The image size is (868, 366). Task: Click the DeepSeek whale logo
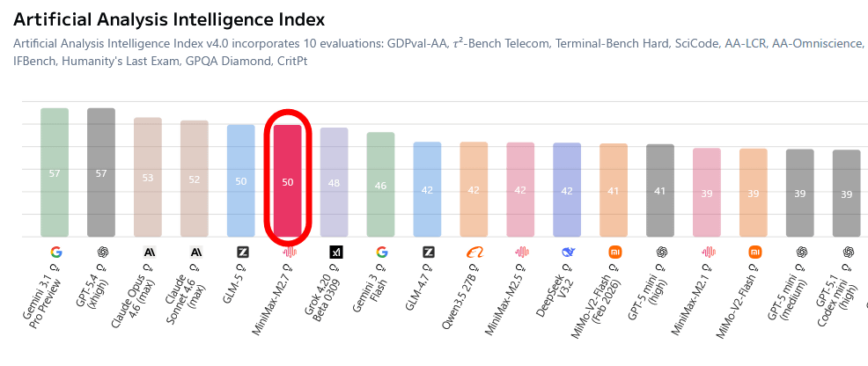(568, 252)
